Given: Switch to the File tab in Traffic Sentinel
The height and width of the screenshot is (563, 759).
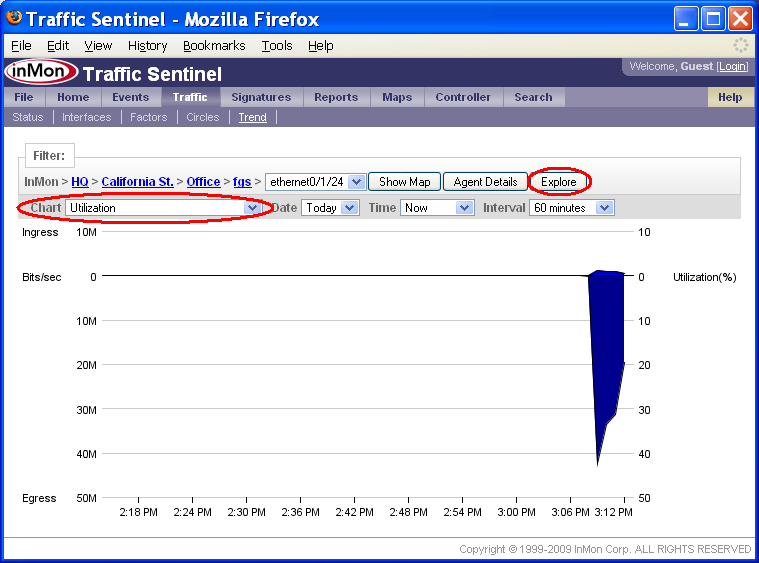Looking at the screenshot, I should coord(24,97).
